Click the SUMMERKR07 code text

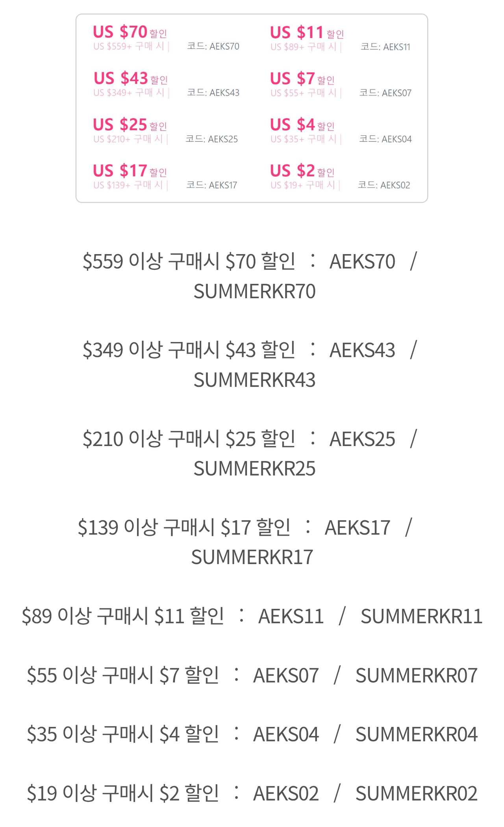(x=417, y=675)
